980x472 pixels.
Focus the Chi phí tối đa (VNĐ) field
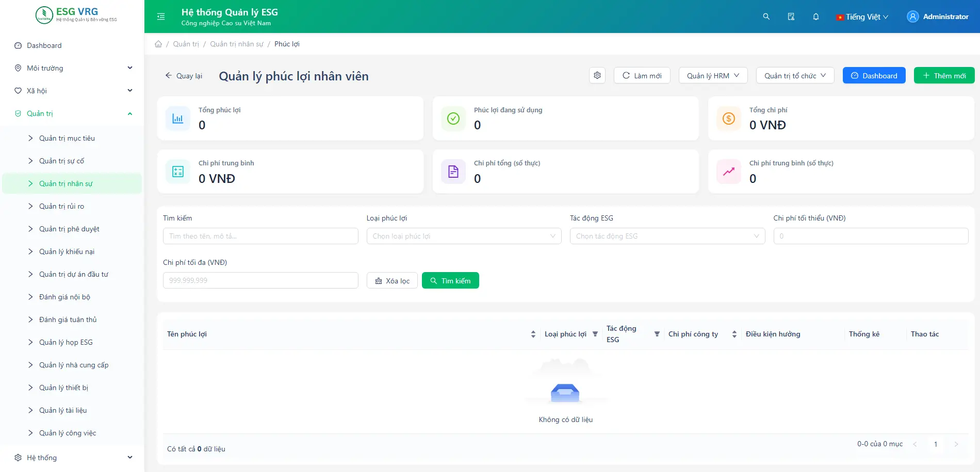click(x=260, y=280)
